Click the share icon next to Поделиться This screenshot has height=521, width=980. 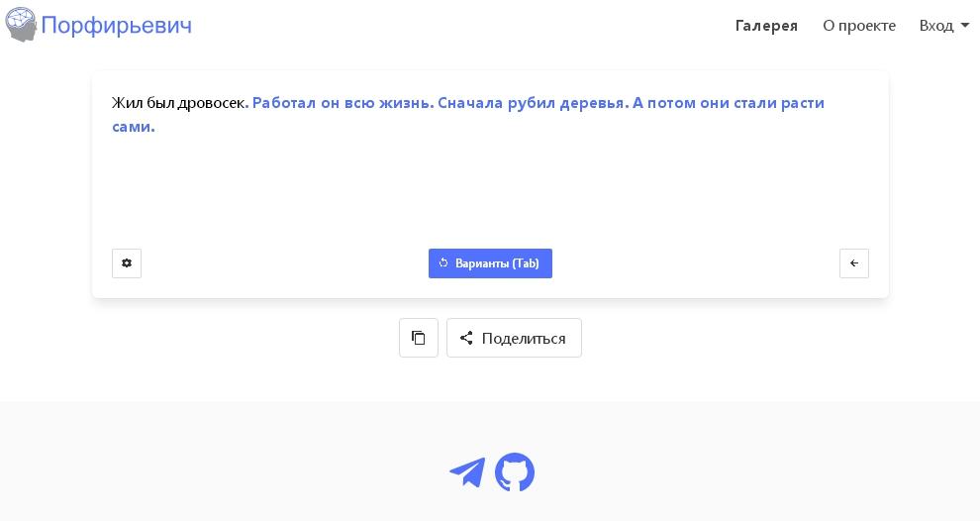point(466,338)
